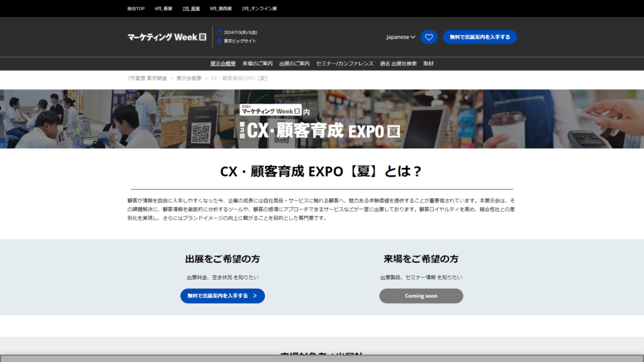This screenshot has height=362, width=644.
Task: Open 来場のご案内 navigation menu
Action: click(257, 63)
